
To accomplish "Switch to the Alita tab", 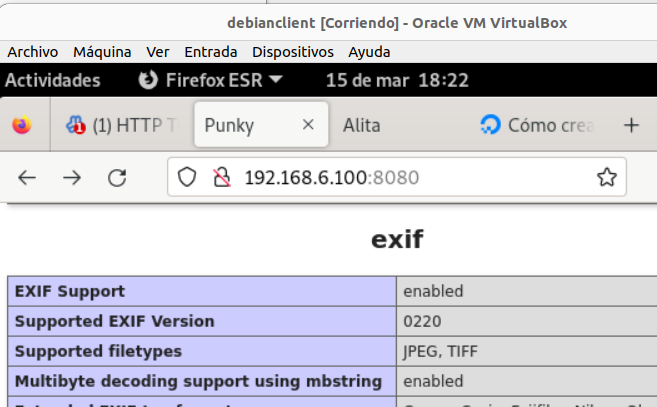I will click(x=362, y=126).
